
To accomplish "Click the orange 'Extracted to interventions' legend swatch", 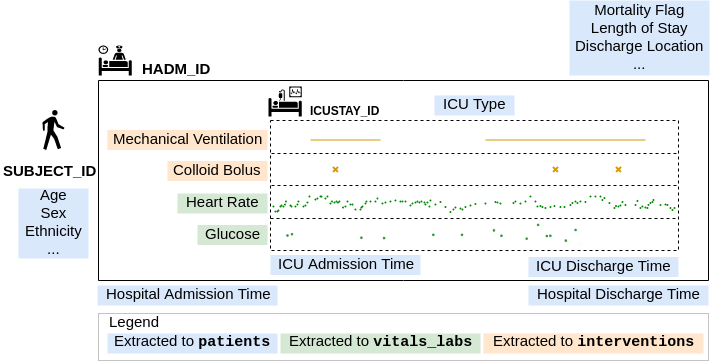I will pos(593,342).
